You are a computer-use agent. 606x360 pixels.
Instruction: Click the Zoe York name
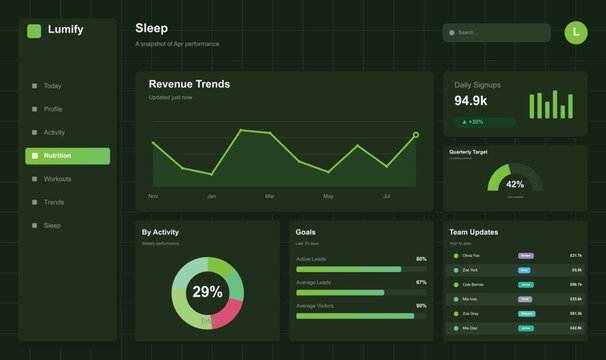pos(470,270)
